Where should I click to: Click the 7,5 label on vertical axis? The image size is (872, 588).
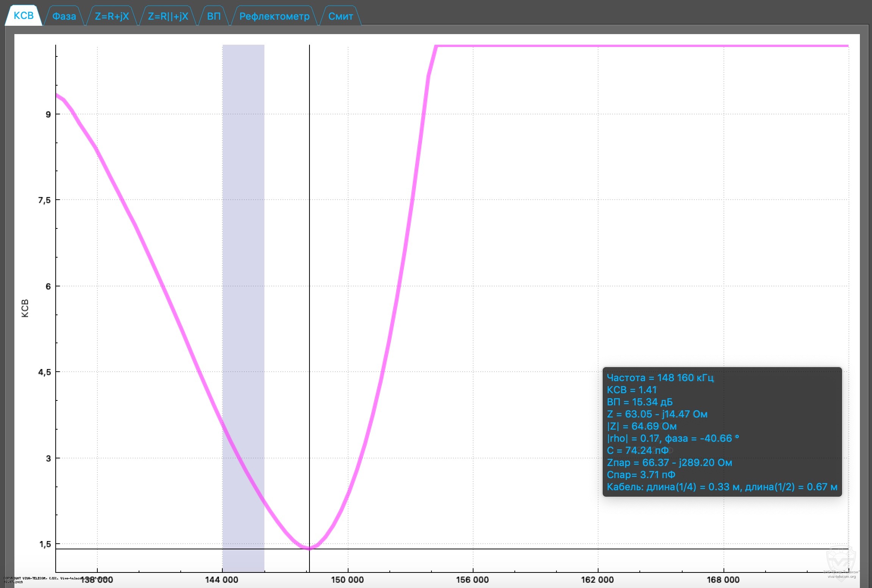[x=44, y=200]
